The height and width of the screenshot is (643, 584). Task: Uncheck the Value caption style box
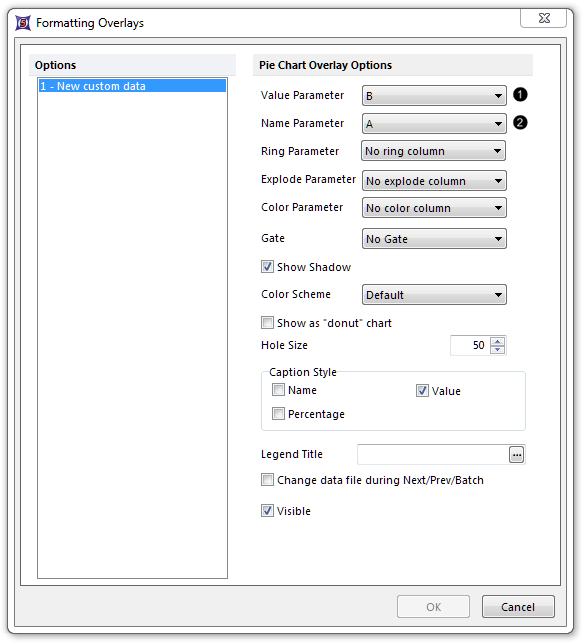pos(422,390)
